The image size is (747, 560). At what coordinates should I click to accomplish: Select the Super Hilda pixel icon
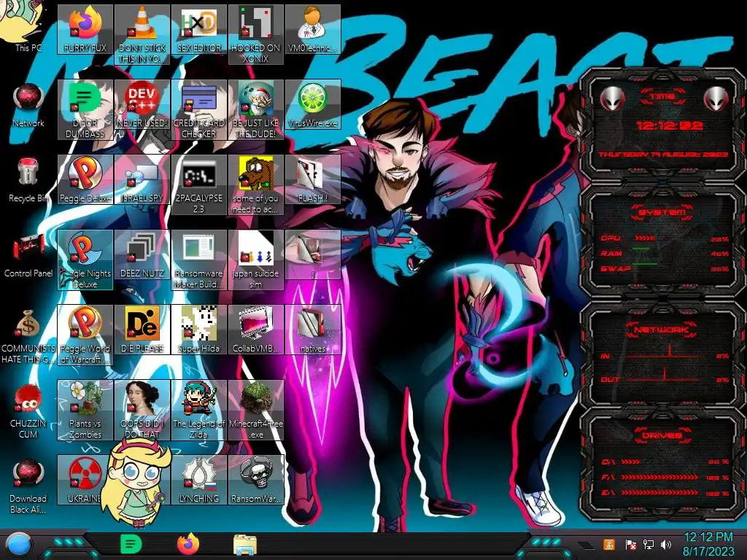[x=198, y=330]
